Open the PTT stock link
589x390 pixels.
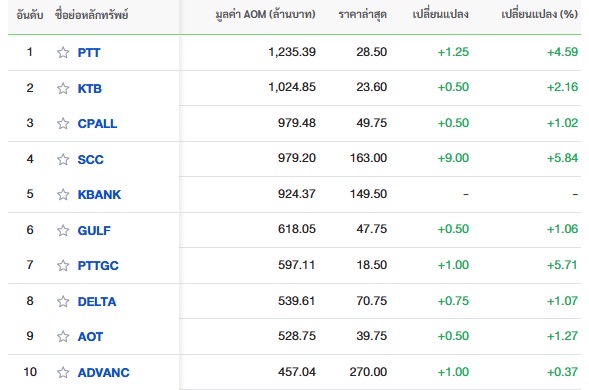click(x=89, y=53)
